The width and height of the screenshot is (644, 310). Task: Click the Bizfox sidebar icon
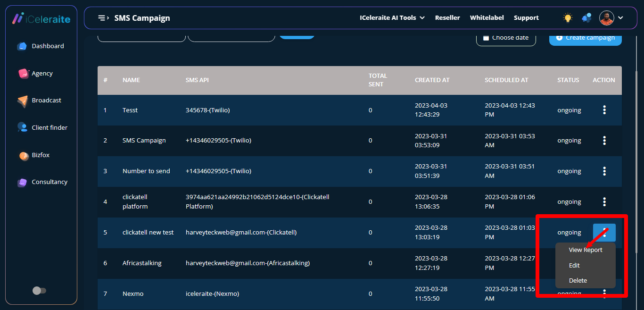point(24,155)
